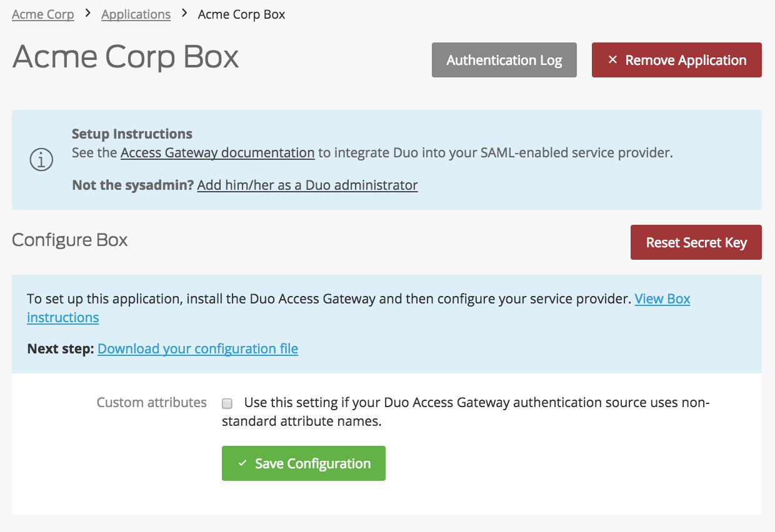Navigate to Acme Corp via breadcrumb
775x532 pixels.
click(42, 14)
